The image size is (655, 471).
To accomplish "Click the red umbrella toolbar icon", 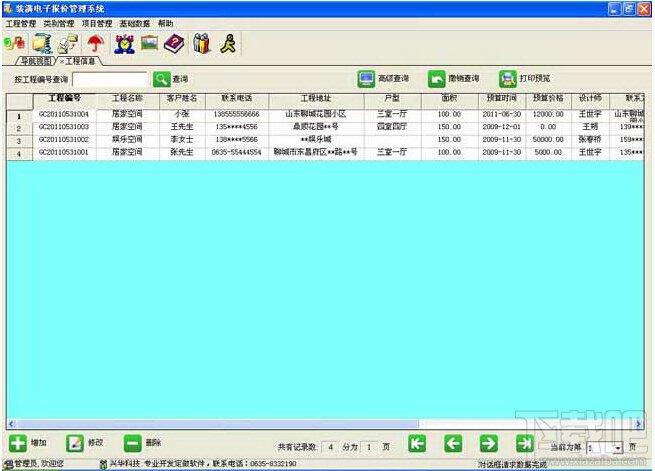I will pyautogui.click(x=96, y=43).
